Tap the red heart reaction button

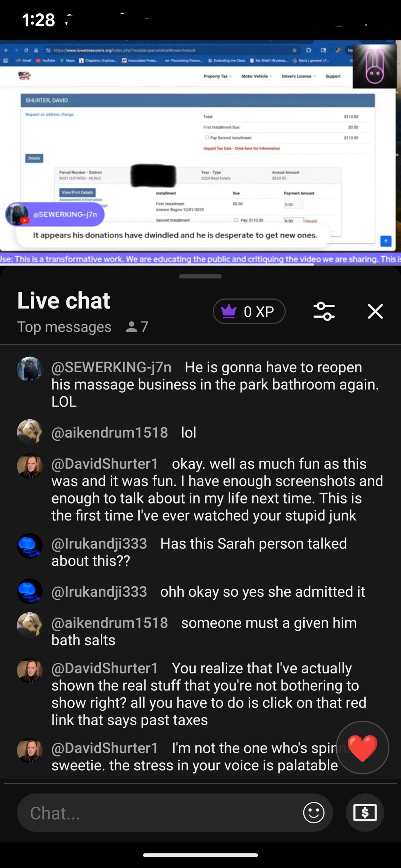pos(362,747)
